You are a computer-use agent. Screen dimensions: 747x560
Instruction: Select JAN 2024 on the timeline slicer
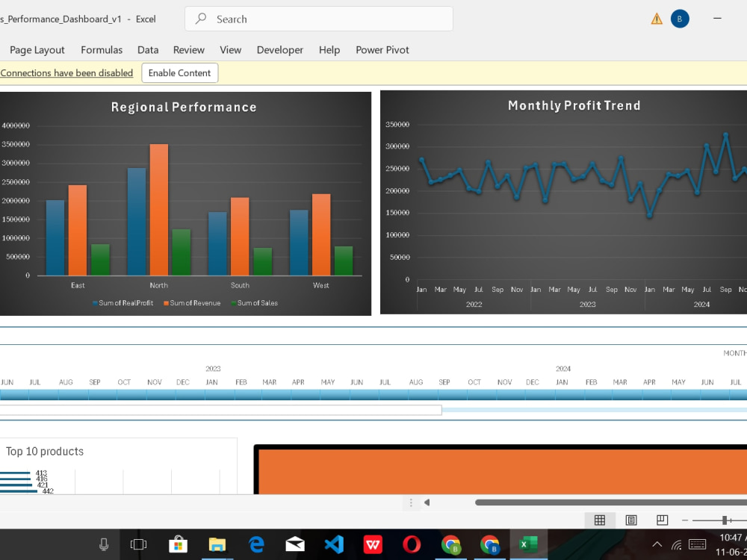pos(569,395)
